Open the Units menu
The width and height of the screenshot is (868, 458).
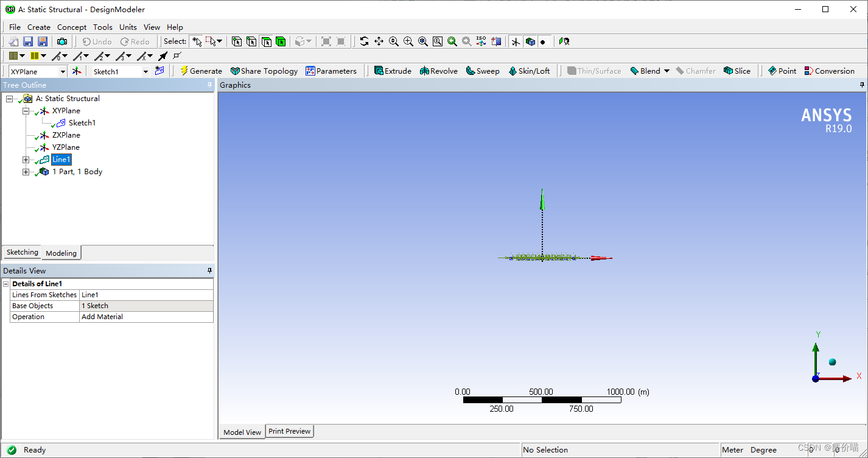[128, 27]
